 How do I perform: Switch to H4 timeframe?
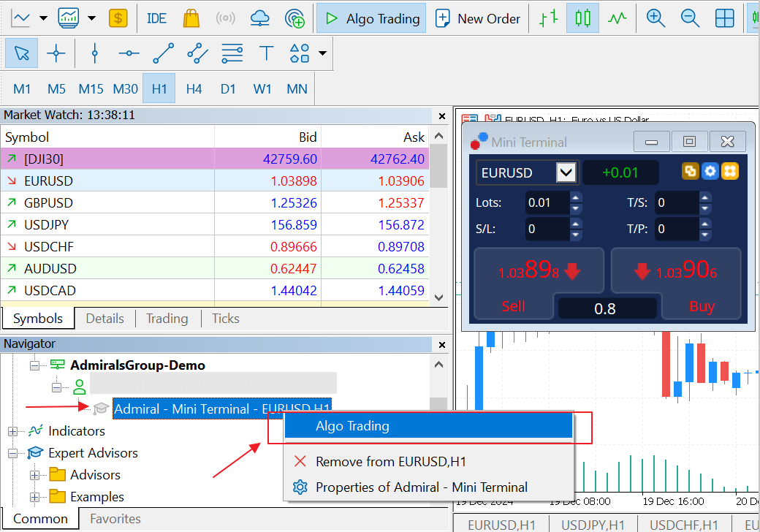pyautogui.click(x=194, y=88)
